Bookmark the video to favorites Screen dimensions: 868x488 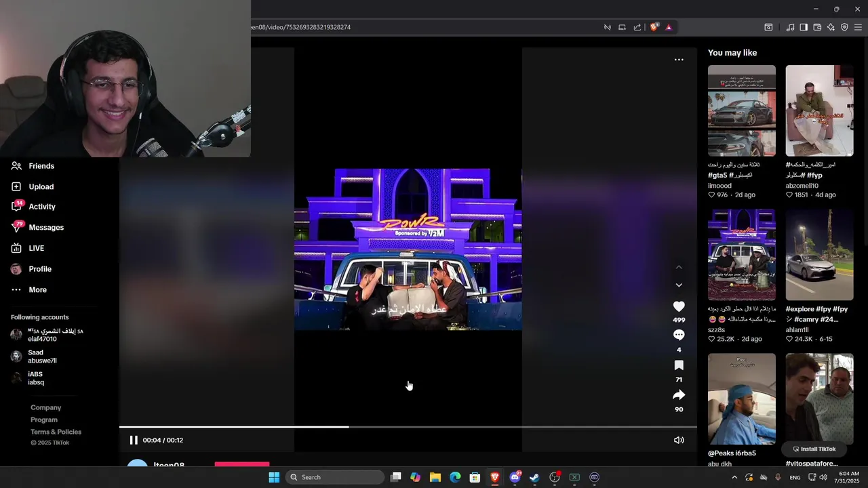(679, 365)
